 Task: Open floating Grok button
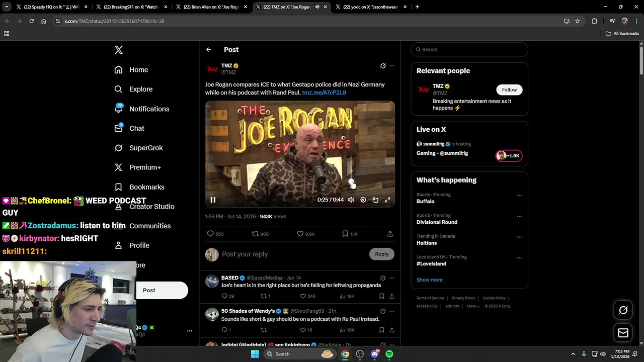click(x=623, y=310)
